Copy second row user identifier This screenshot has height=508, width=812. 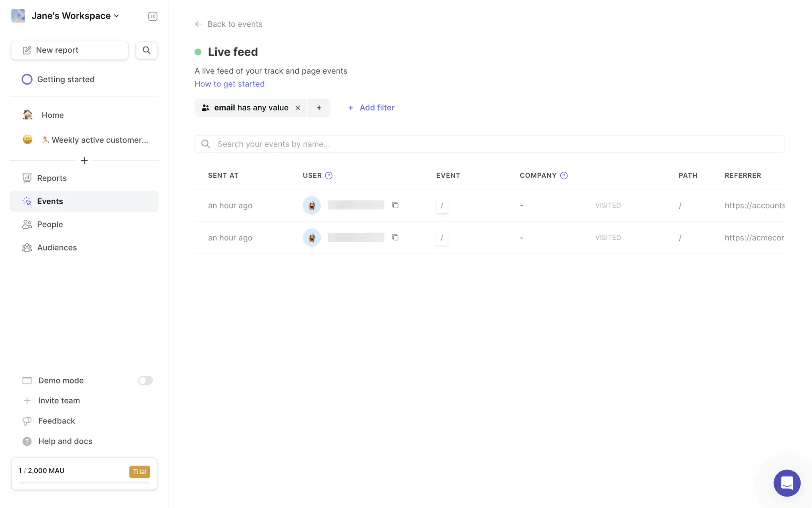point(395,237)
